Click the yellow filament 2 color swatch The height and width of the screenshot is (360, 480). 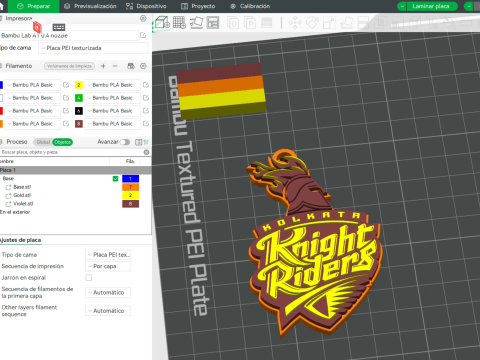79,85
